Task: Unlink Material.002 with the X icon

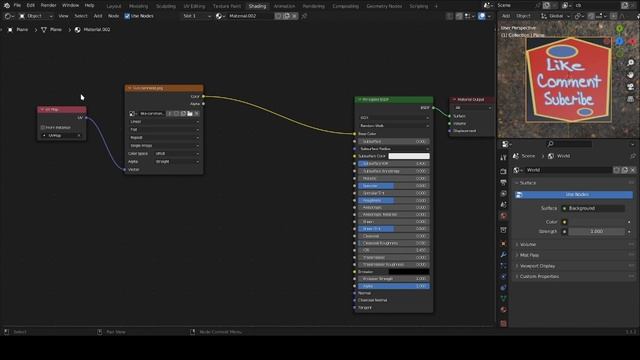Action: [x=294, y=16]
